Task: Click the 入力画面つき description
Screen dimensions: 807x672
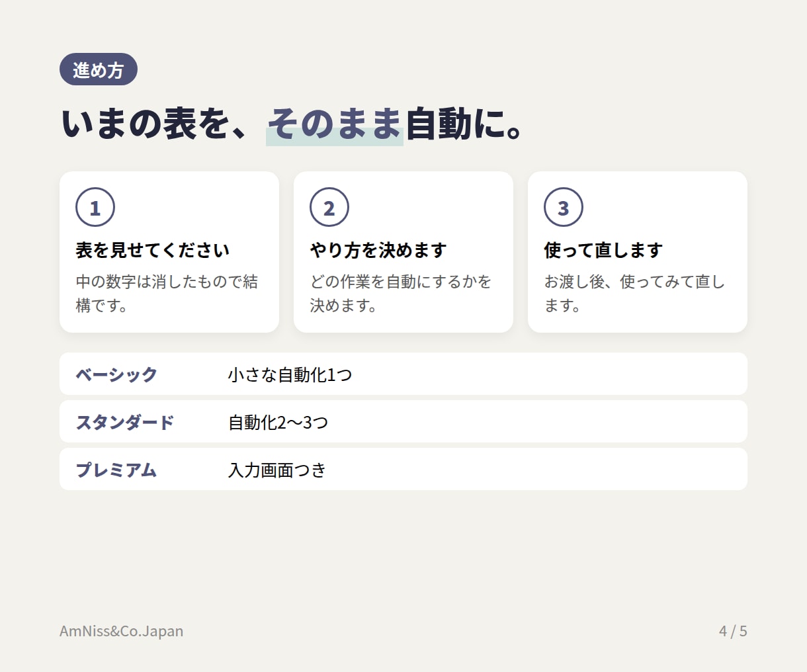Action: 277,470
